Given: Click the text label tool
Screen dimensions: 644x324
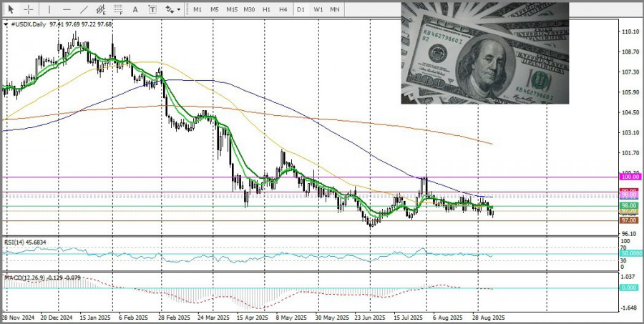Looking at the screenshot, I should (152, 9).
